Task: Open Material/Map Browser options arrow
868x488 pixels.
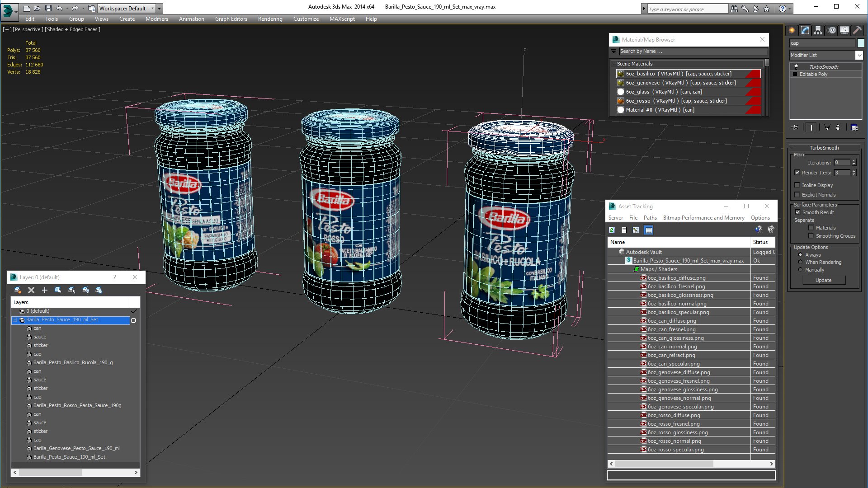Action: 614,52
